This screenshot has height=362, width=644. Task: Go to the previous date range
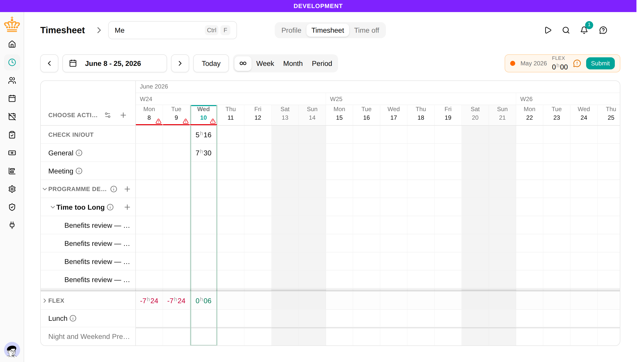49,63
